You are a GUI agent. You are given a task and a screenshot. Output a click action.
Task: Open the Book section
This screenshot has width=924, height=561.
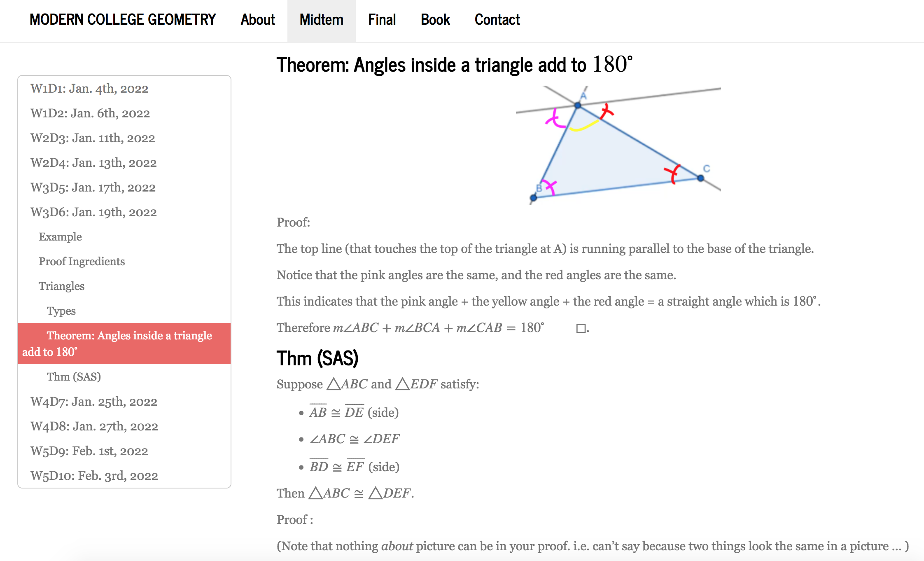435,20
